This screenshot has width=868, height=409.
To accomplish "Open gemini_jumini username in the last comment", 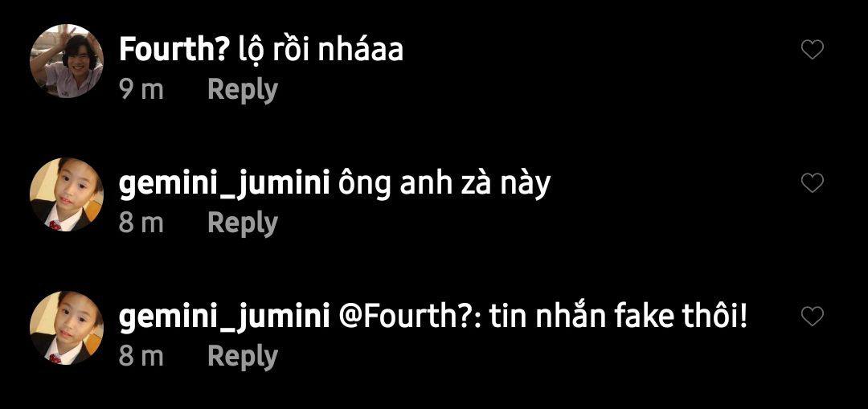I will pyautogui.click(x=224, y=318).
